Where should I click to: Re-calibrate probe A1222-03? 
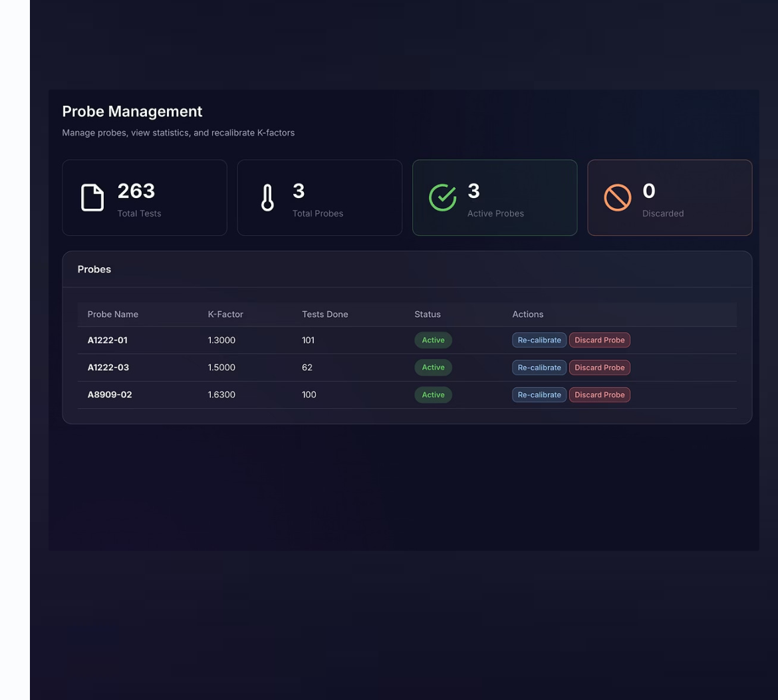pos(539,368)
